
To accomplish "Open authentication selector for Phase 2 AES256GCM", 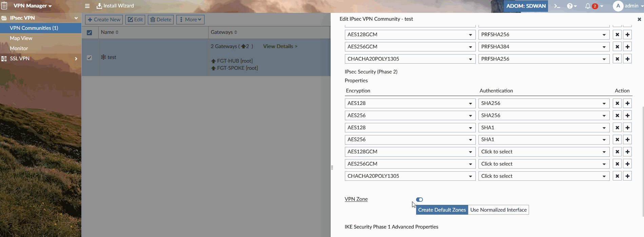I will click(x=544, y=164).
